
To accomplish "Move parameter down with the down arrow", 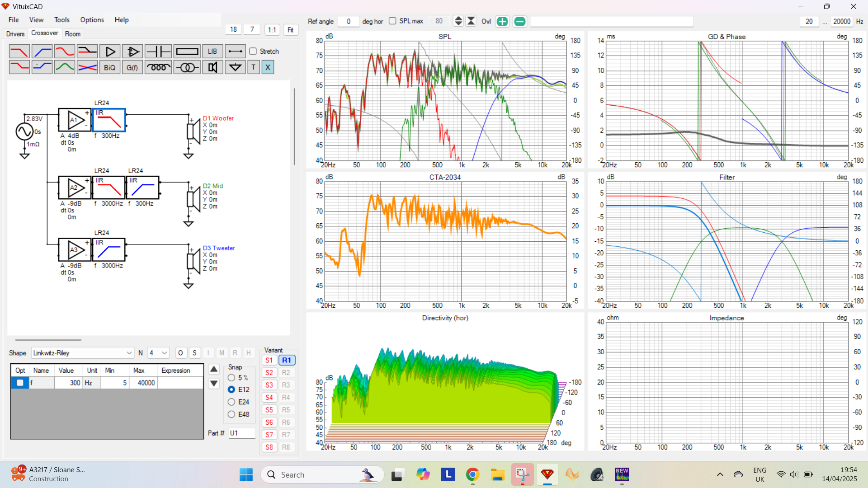I will [x=214, y=384].
